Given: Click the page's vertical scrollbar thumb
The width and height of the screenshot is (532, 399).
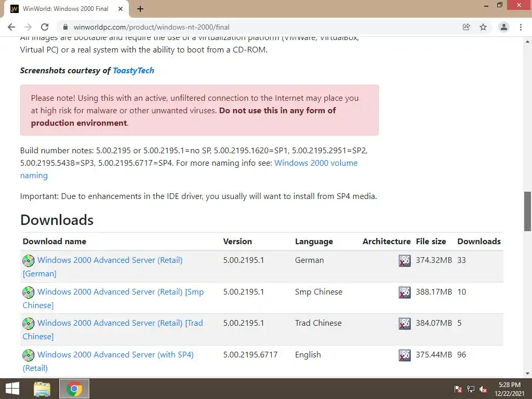Looking at the screenshot, I should click(528, 211).
